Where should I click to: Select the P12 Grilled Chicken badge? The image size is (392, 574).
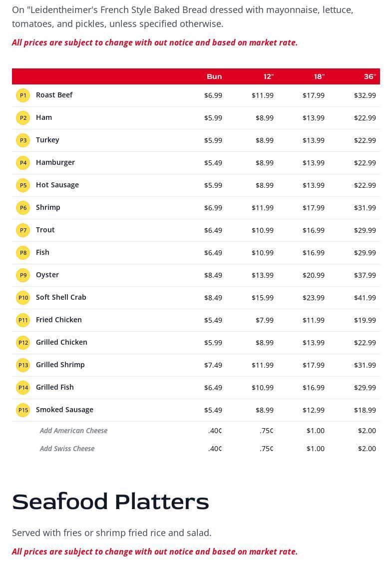pyautogui.click(x=23, y=343)
